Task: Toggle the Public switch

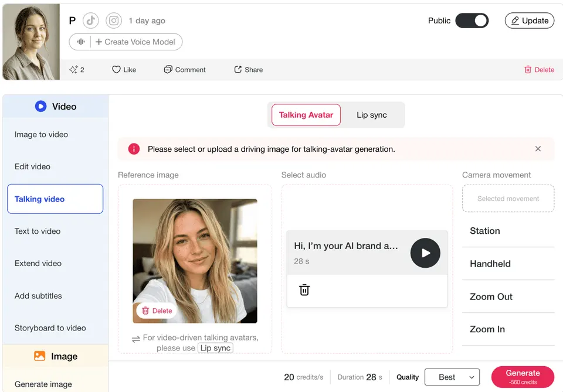Action: click(x=472, y=21)
